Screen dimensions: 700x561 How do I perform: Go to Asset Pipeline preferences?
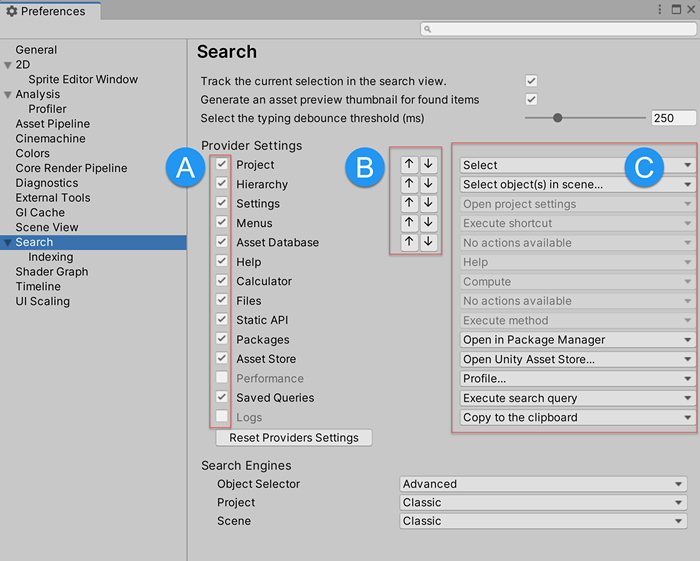point(53,124)
